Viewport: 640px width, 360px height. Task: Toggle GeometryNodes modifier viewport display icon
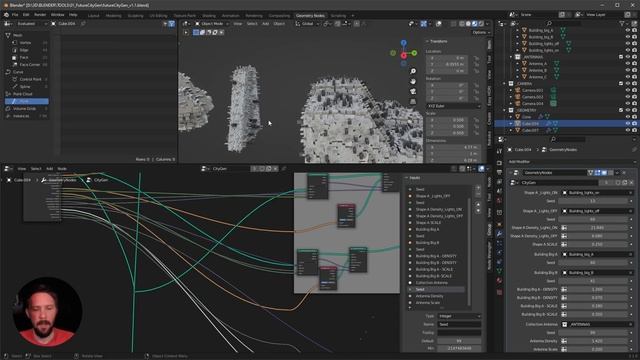click(x=604, y=173)
